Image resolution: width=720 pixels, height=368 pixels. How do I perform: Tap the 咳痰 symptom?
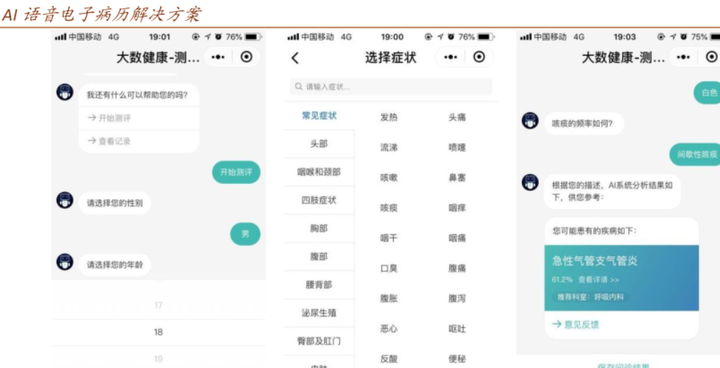(389, 208)
